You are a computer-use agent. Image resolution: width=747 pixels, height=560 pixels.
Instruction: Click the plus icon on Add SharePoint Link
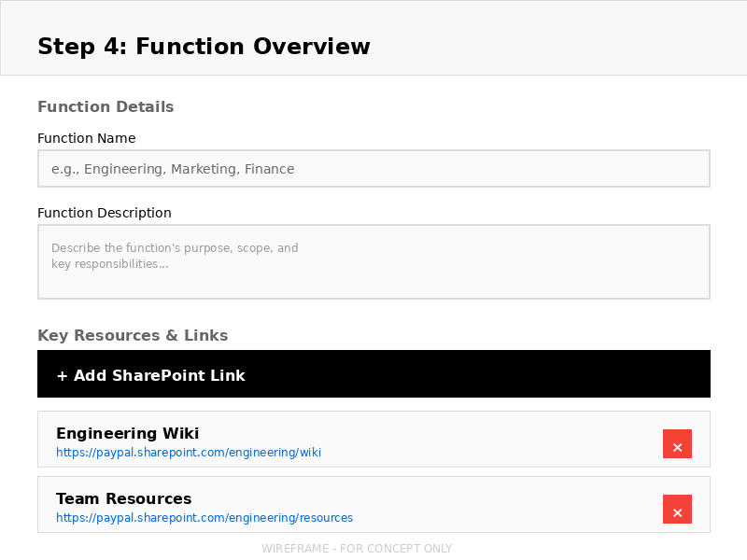[x=62, y=375]
